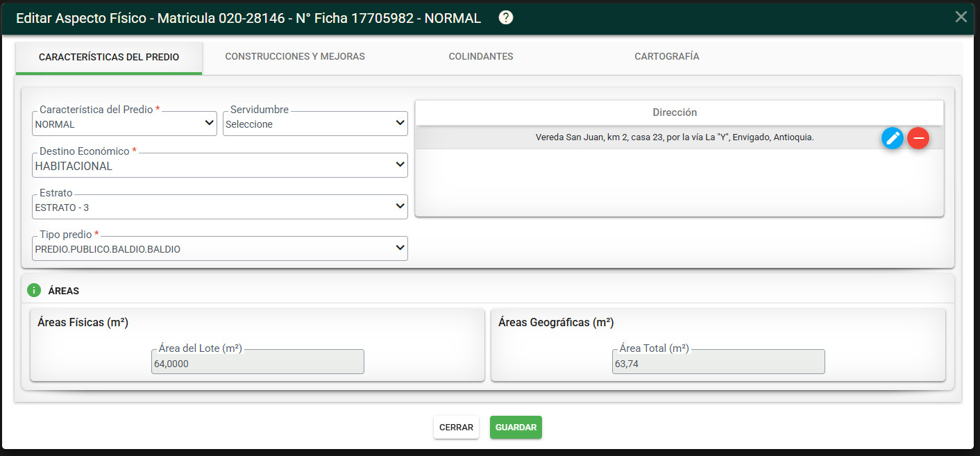Select the Características del Predio tab
Screen dimensions: 980x456
pyautogui.click(x=109, y=57)
